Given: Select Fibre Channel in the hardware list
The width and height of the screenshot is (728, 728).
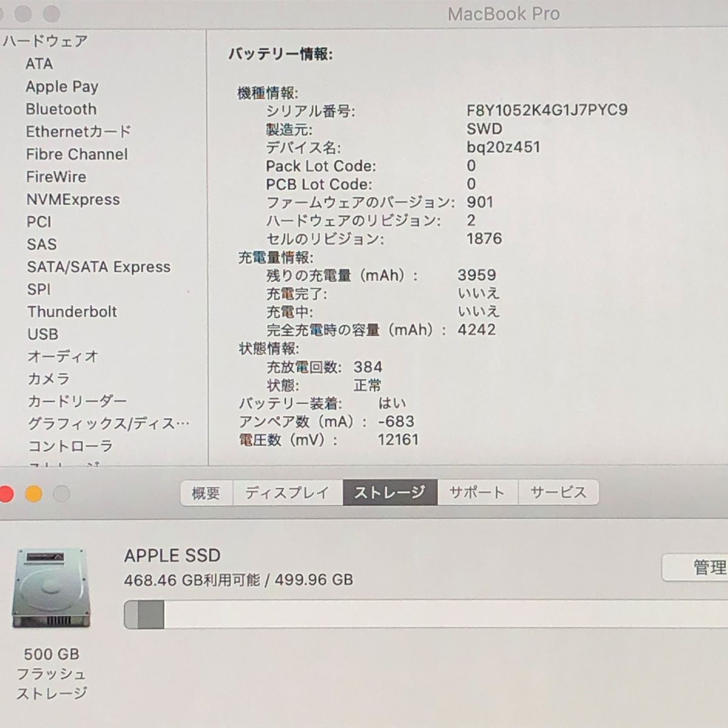Looking at the screenshot, I should (78, 154).
